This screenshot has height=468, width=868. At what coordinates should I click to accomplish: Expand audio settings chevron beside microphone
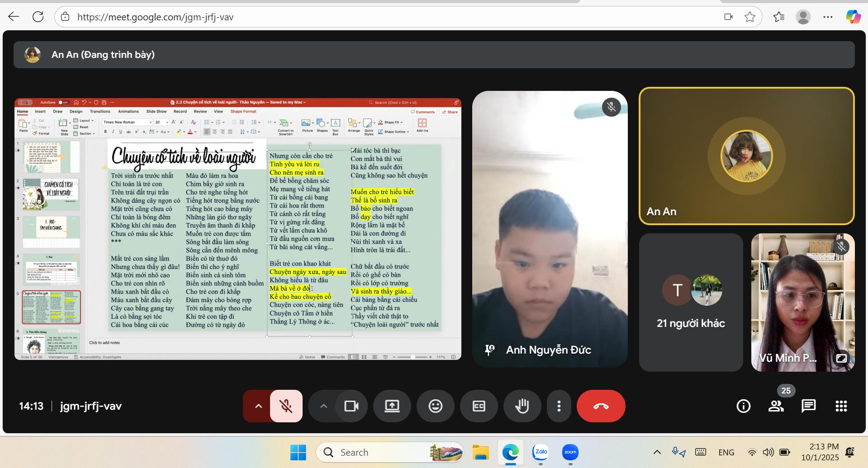pos(258,406)
